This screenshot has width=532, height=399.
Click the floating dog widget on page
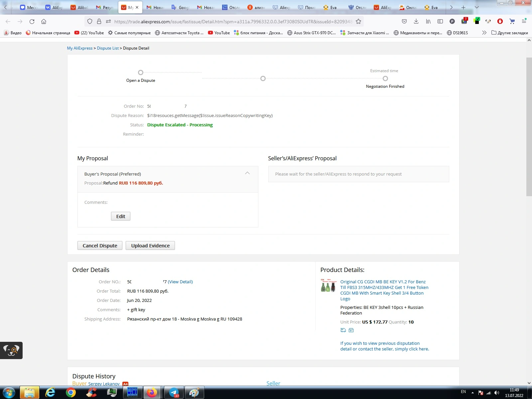pos(11,350)
